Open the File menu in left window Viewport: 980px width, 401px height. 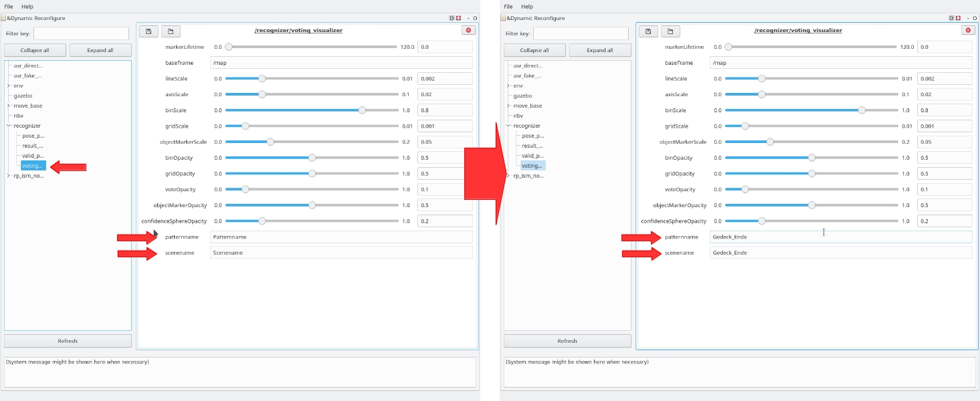9,7
